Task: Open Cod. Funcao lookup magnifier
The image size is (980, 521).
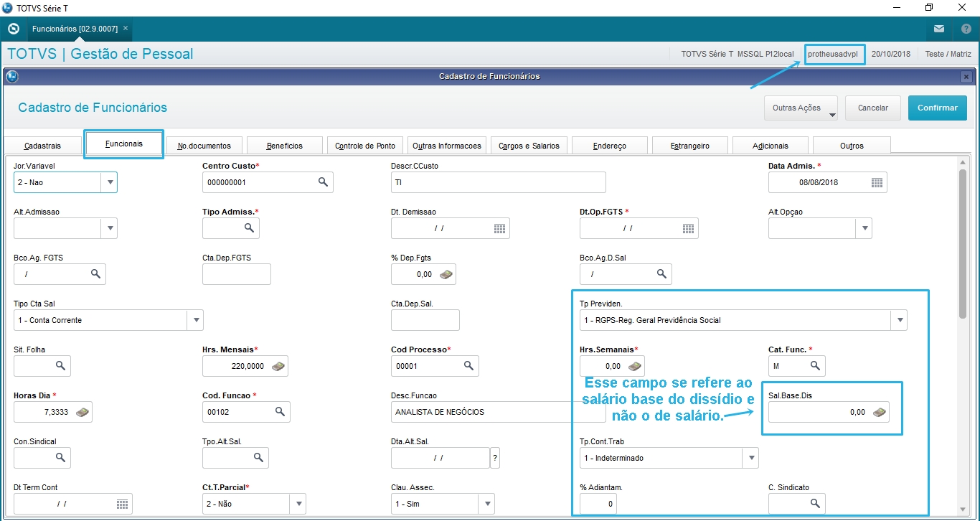Action: 280,412
